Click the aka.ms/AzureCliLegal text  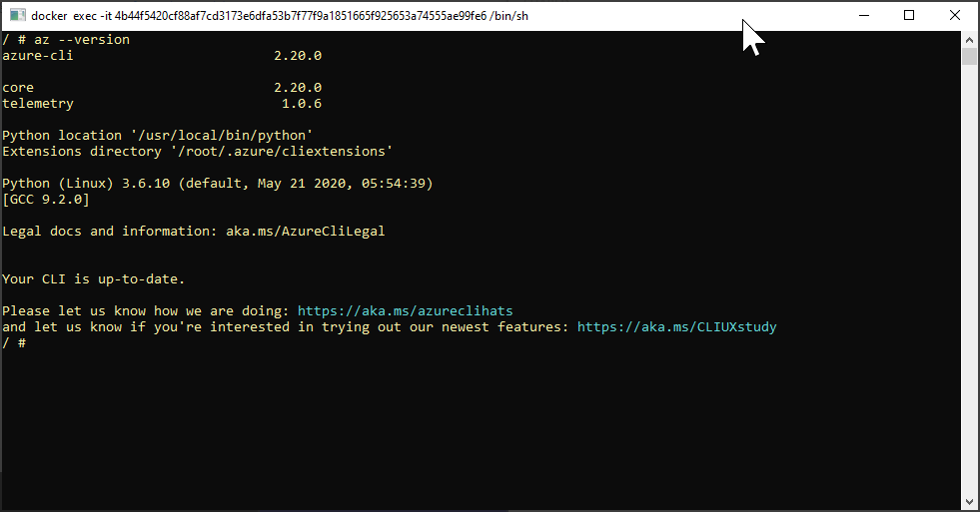coord(305,231)
